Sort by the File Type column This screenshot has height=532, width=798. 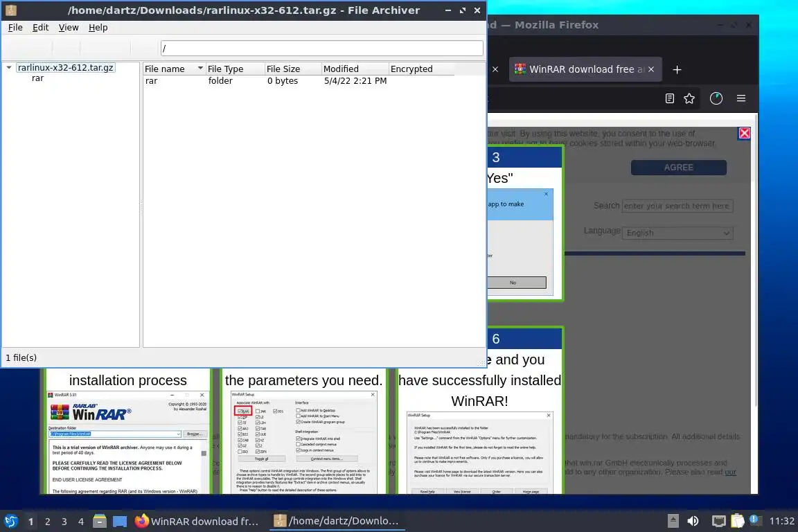(x=235, y=69)
